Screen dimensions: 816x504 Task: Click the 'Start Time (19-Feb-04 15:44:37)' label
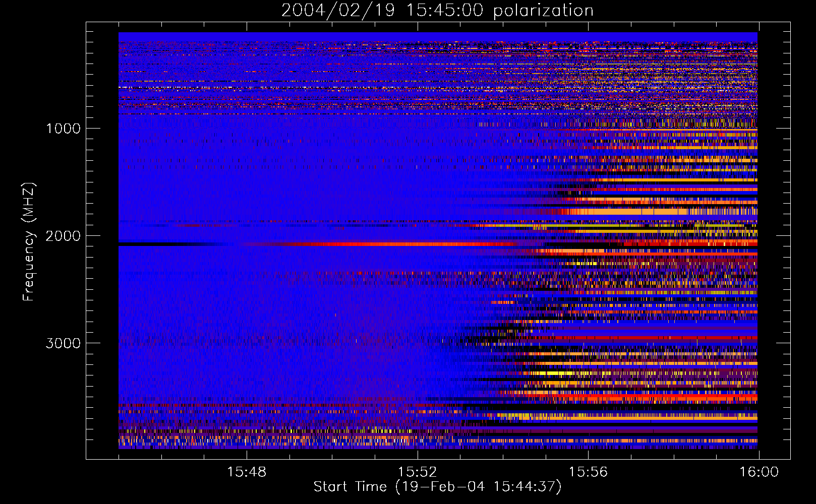(x=437, y=487)
